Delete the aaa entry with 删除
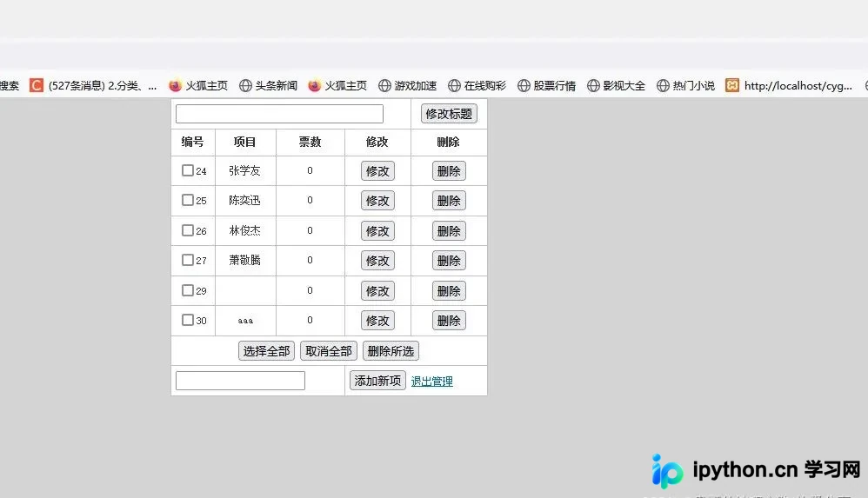This screenshot has height=498, width=868. coord(449,321)
